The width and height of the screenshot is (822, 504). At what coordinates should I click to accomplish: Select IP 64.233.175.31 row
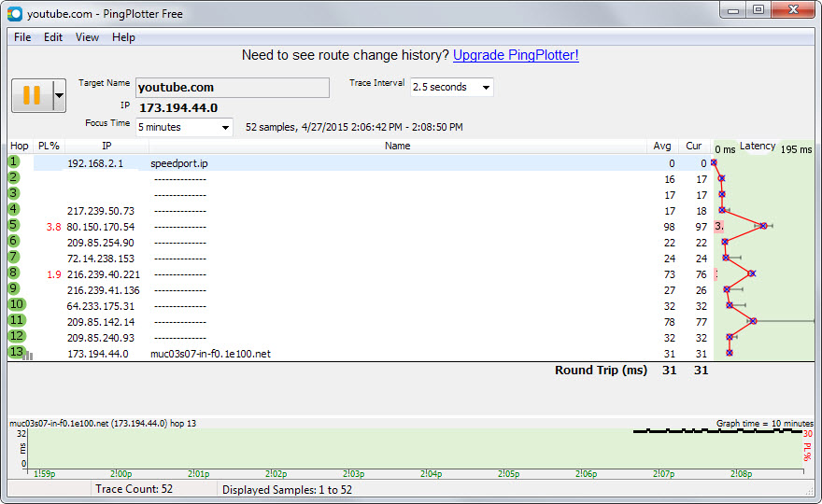101,306
